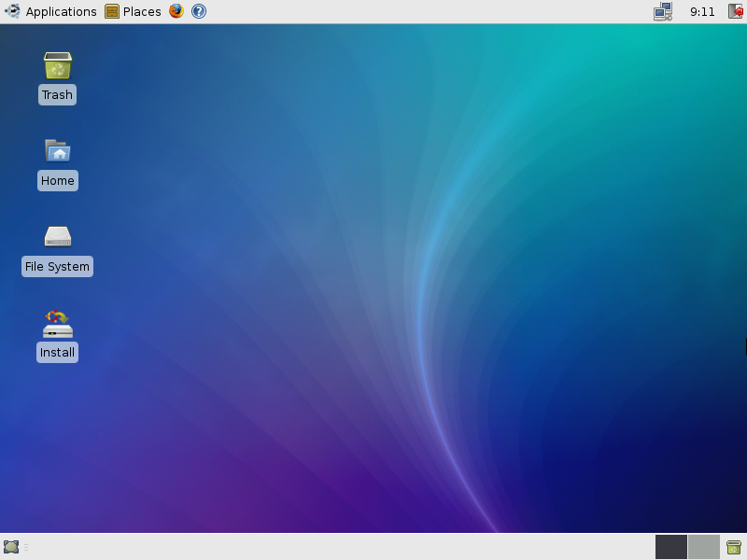Click the "Home" text label
The width and height of the screenshot is (747, 560).
57,181
